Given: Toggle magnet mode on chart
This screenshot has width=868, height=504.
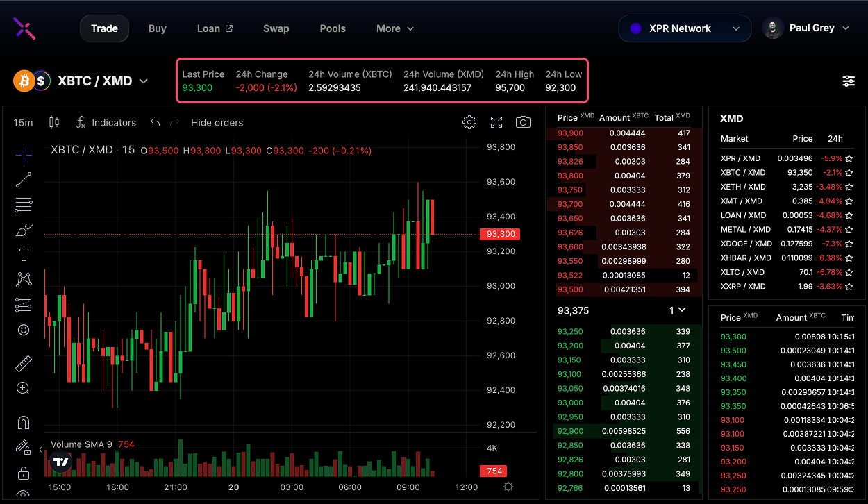Looking at the screenshot, I should pyautogui.click(x=24, y=422).
